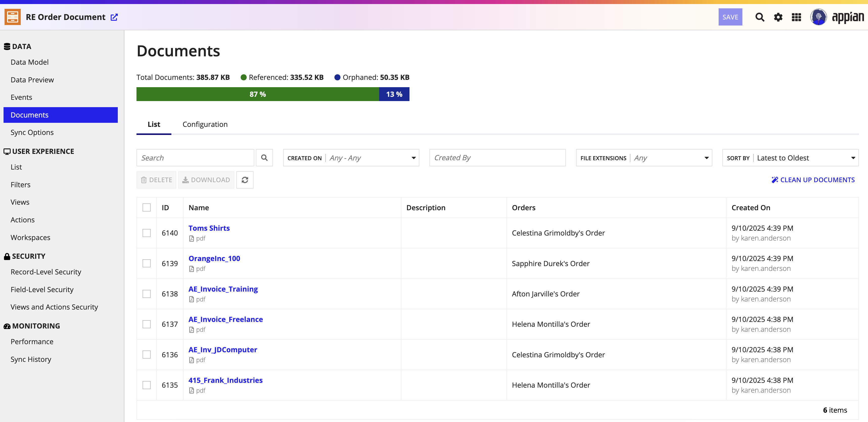Click the magic wand icon of Clean Up Documents
This screenshot has height=422, width=868.
(775, 180)
